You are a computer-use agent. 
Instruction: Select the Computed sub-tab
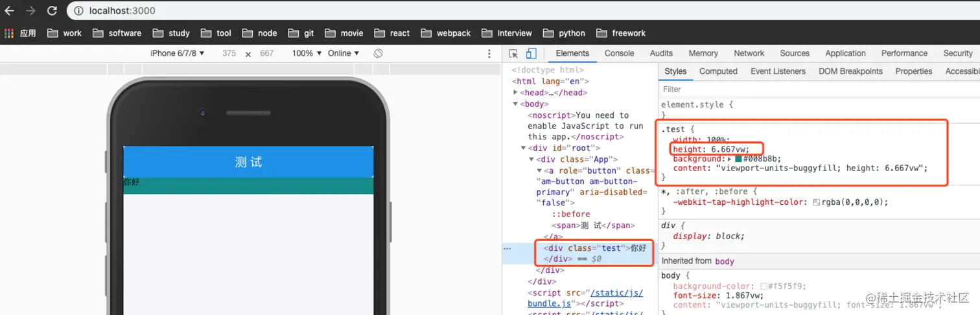click(718, 71)
